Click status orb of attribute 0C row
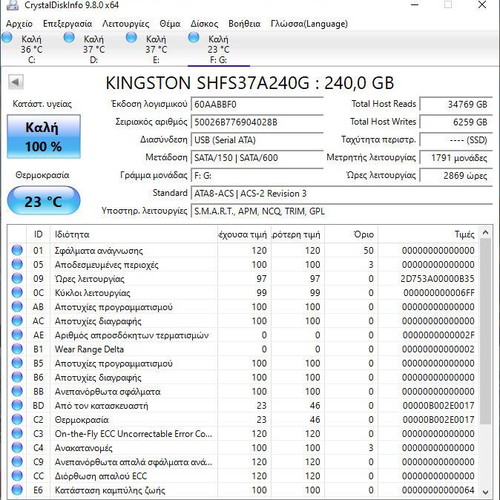 coord(17,292)
